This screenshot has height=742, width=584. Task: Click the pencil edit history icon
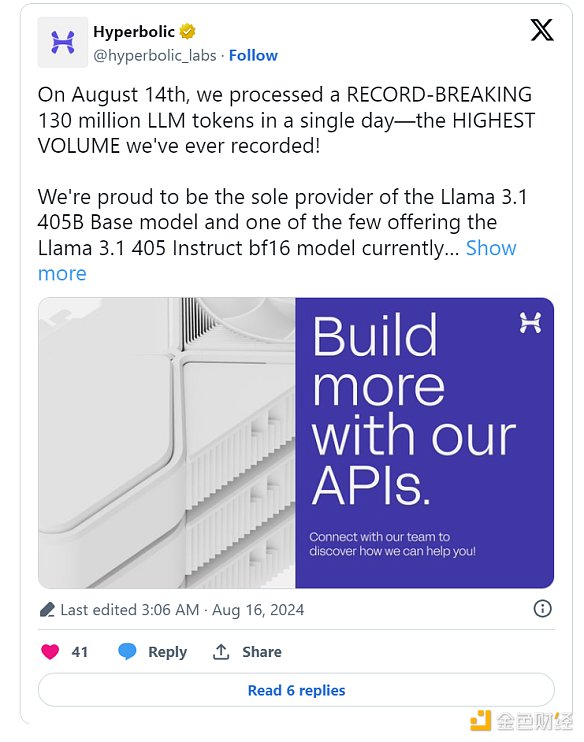click(x=47, y=610)
